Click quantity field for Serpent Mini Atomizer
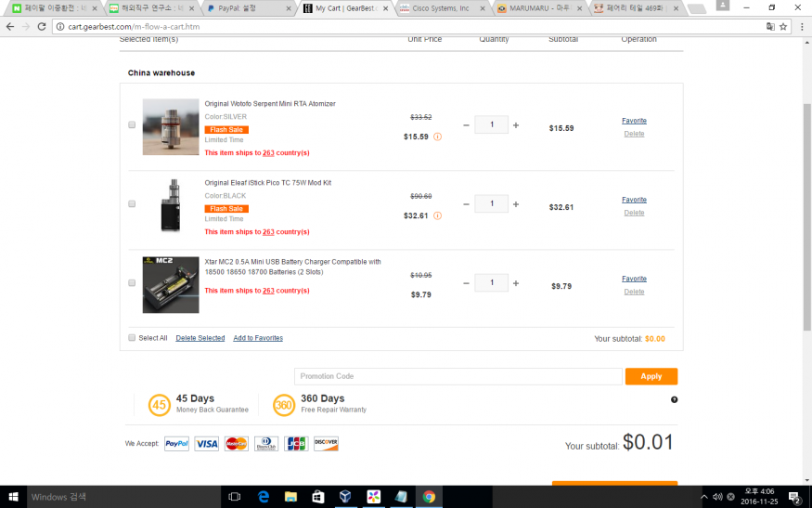This screenshot has width=812, height=508. (x=492, y=125)
